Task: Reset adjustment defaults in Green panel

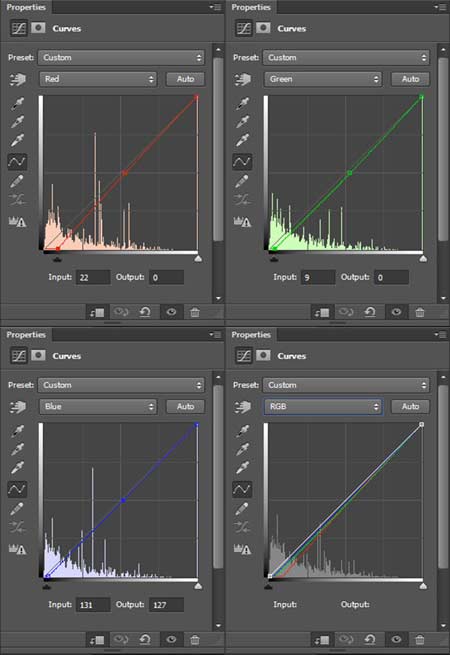Action: tap(370, 312)
